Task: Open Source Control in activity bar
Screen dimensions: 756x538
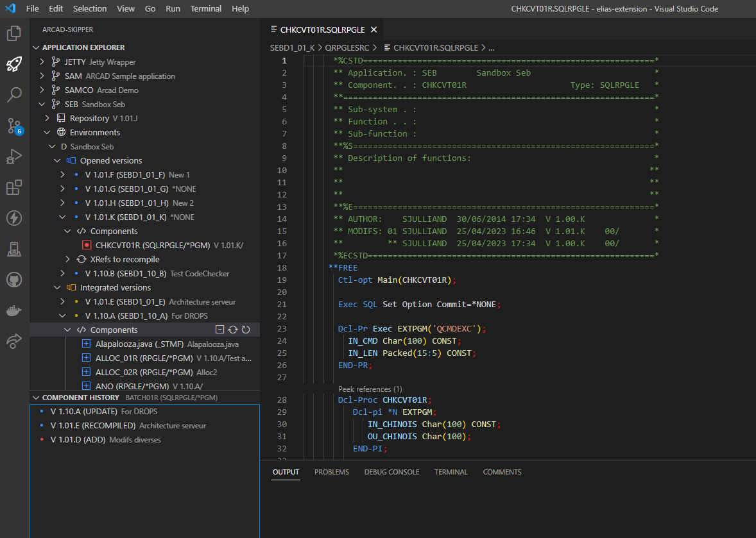Action: (14, 126)
